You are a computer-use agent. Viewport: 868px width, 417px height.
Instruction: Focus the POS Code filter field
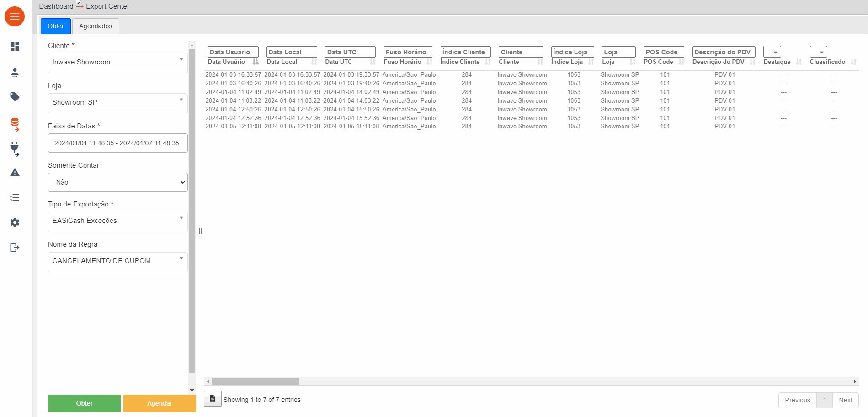pos(664,52)
